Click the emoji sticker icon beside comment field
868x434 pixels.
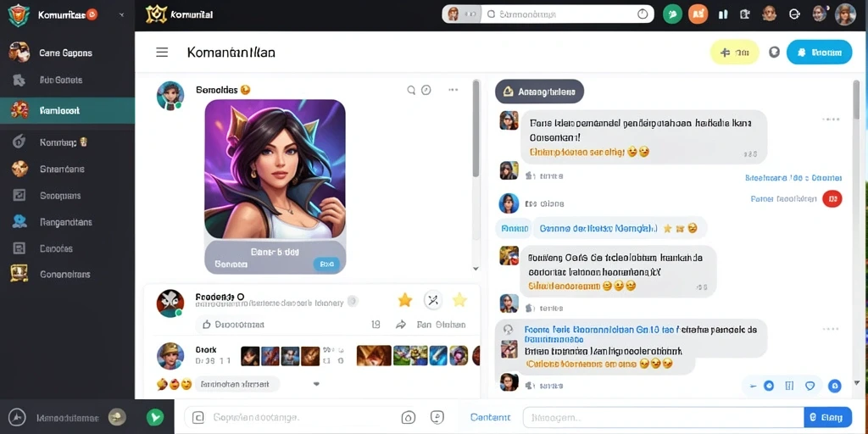[x=437, y=417]
